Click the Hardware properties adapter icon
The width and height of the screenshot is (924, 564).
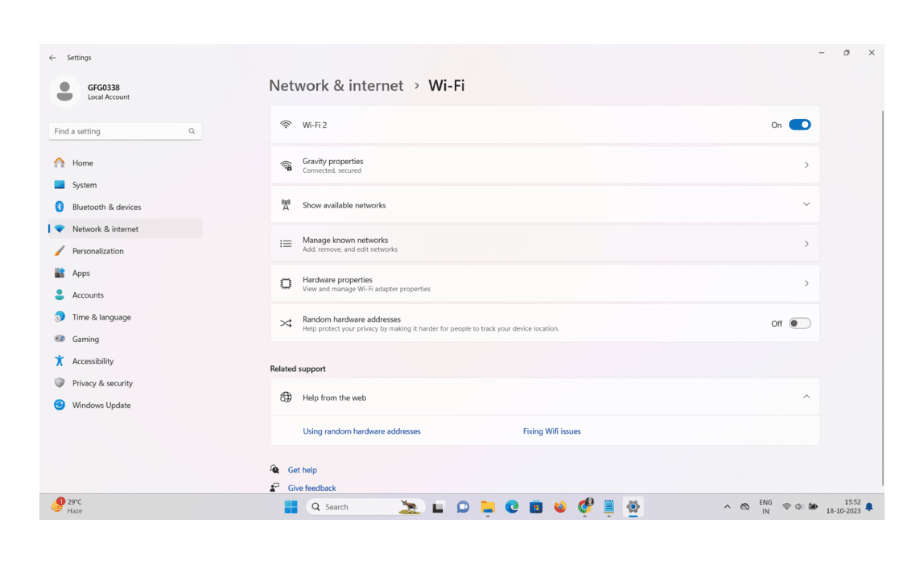(x=286, y=283)
